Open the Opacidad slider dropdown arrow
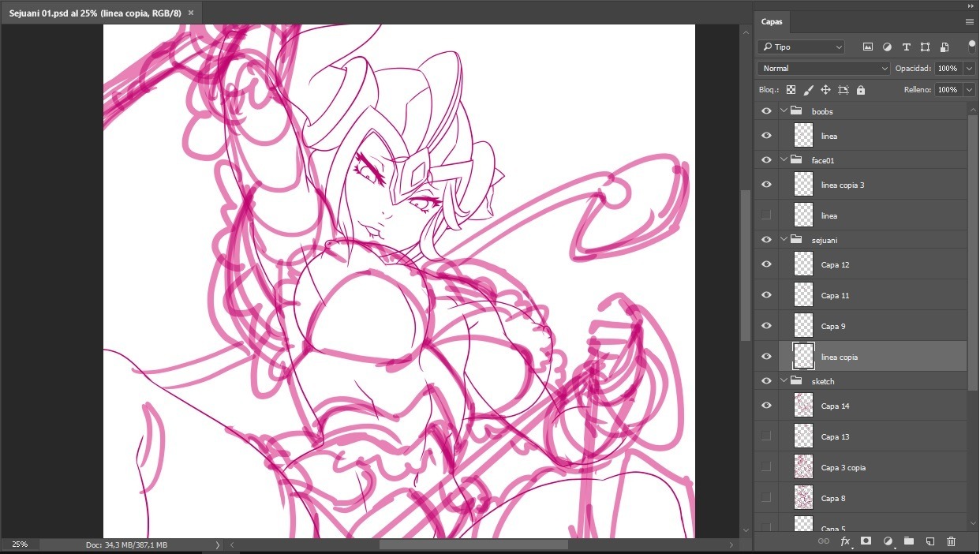 point(970,69)
